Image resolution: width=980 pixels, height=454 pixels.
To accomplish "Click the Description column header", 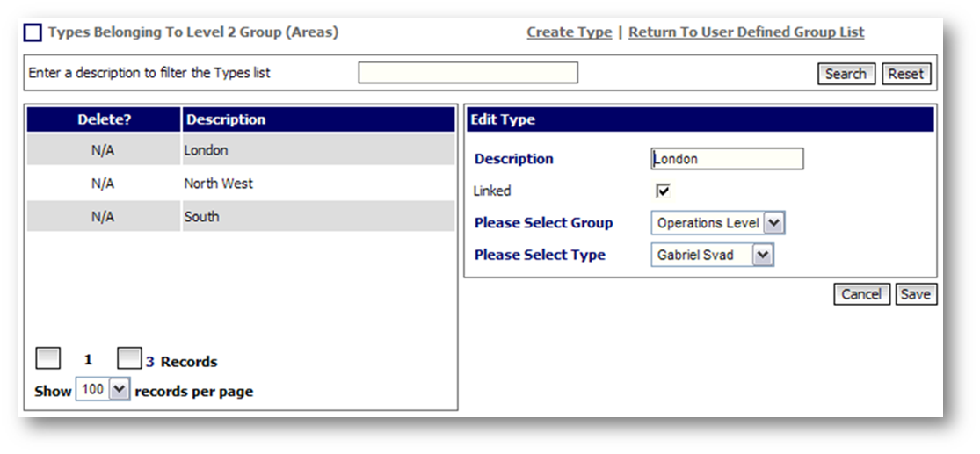I will [225, 119].
